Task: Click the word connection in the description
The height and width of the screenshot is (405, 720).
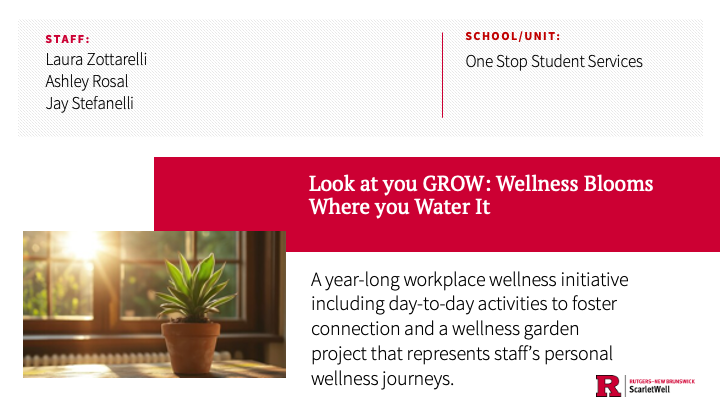Action: click(x=356, y=329)
